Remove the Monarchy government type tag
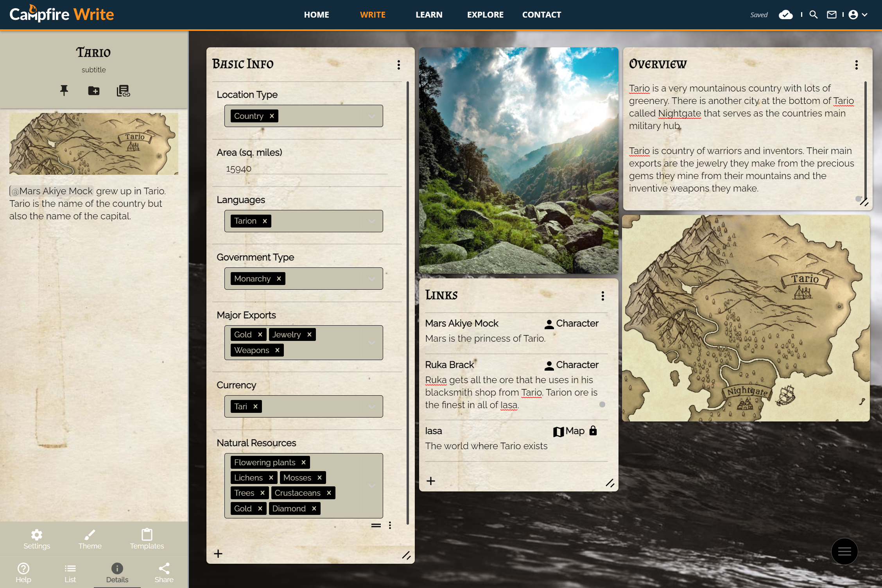This screenshot has height=588, width=882. pos(279,279)
